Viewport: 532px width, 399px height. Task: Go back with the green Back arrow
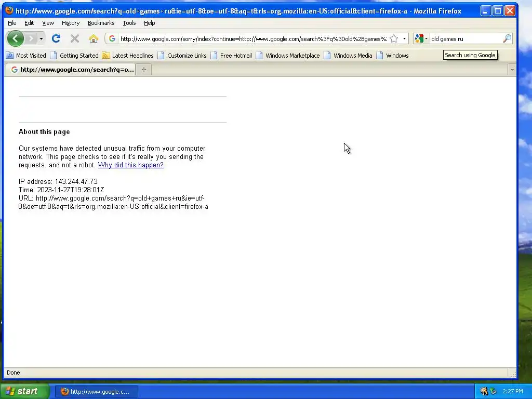pyautogui.click(x=15, y=38)
